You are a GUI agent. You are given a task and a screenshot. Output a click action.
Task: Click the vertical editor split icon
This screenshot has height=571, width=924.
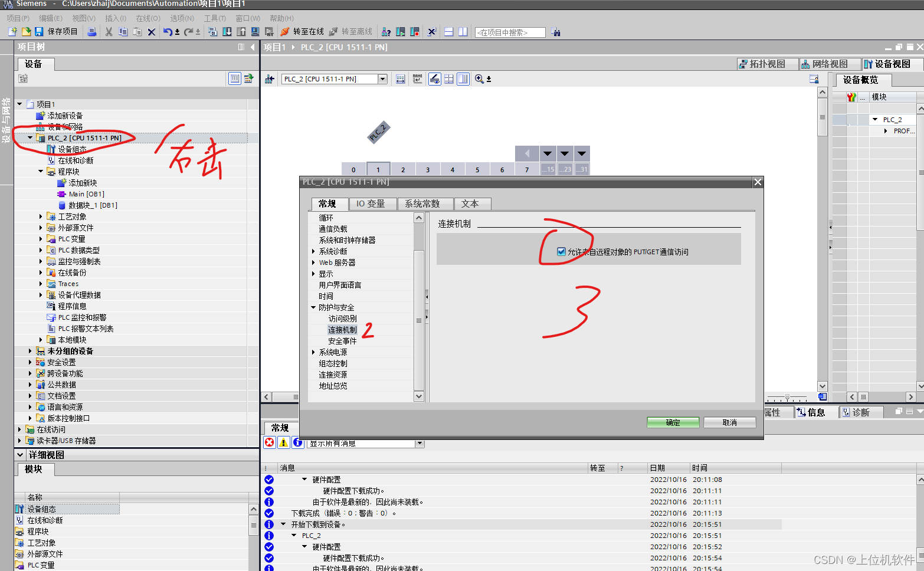[463, 32]
